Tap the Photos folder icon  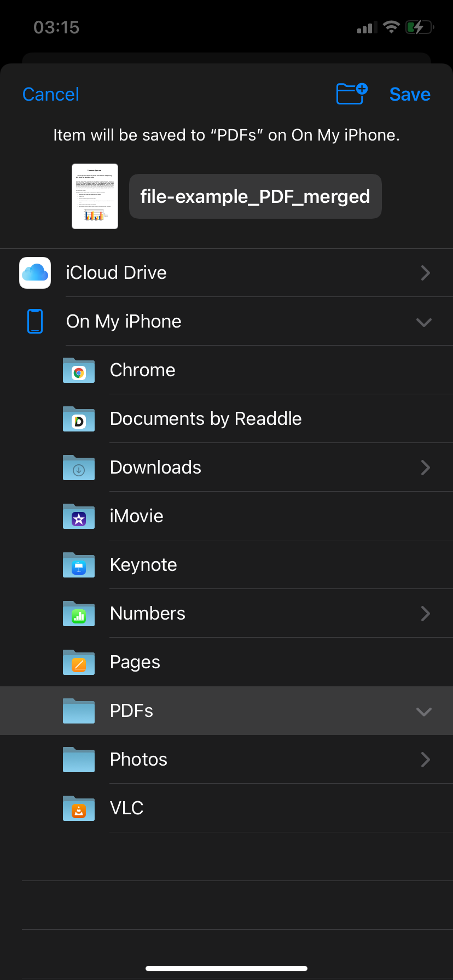(79, 760)
